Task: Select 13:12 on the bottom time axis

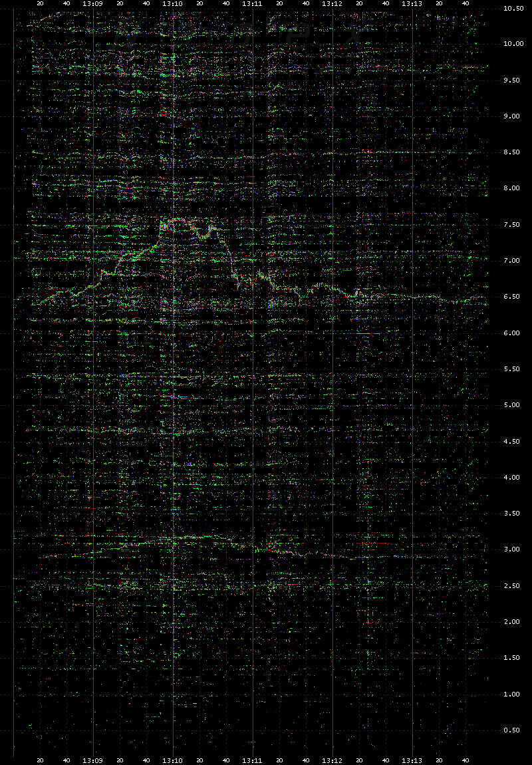Action: (332, 760)
